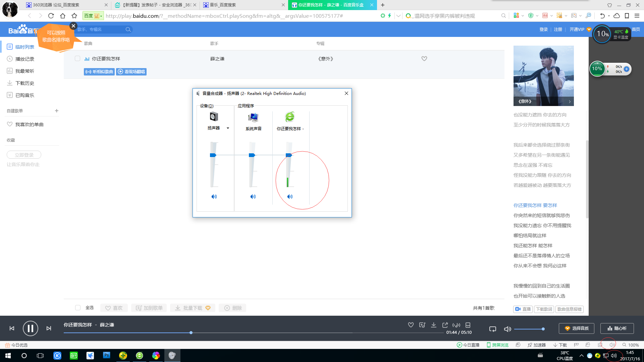Click the song playback progress bar handle
This screenshot has height=362, width=644.
coord(191,333)
